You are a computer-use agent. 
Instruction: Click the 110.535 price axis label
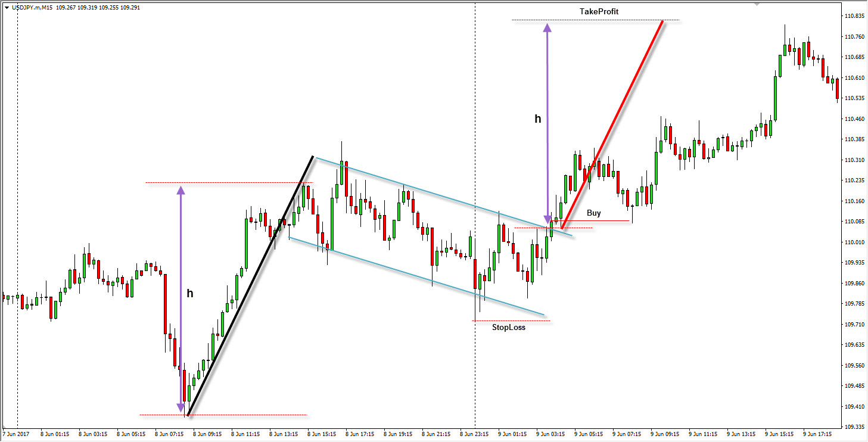[854, 98]
